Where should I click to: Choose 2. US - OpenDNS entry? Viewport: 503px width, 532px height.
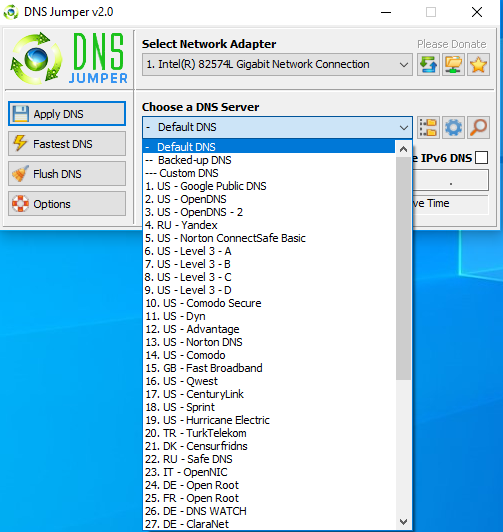(269, 199)
